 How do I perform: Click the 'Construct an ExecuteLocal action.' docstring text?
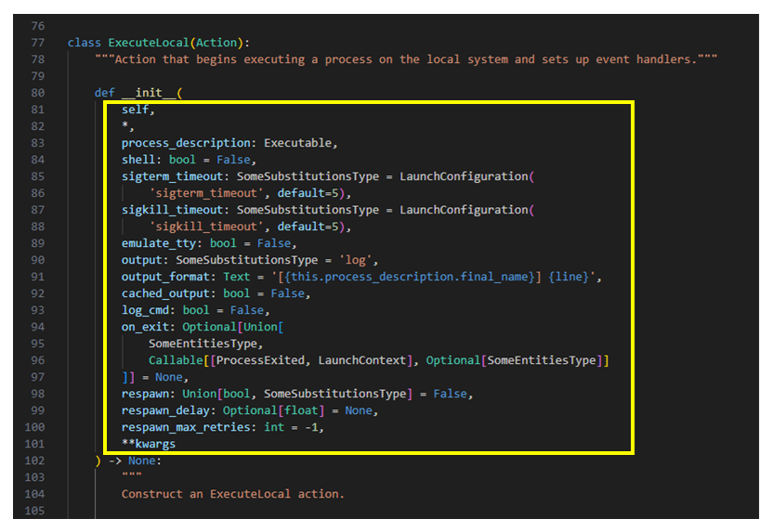tap(233, 495)
